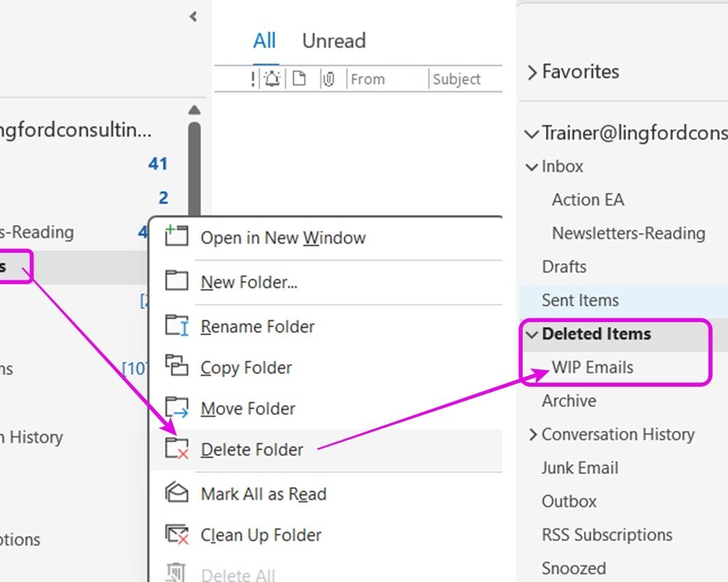
Task: Collapse the Deleted Items folder
Action: click(x=531, y=334)
